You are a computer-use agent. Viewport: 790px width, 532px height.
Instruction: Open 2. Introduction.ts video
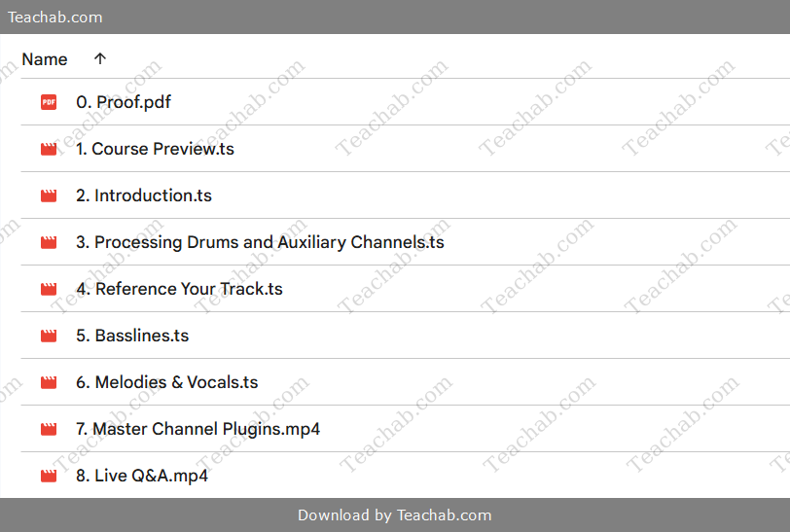point(144,195)
